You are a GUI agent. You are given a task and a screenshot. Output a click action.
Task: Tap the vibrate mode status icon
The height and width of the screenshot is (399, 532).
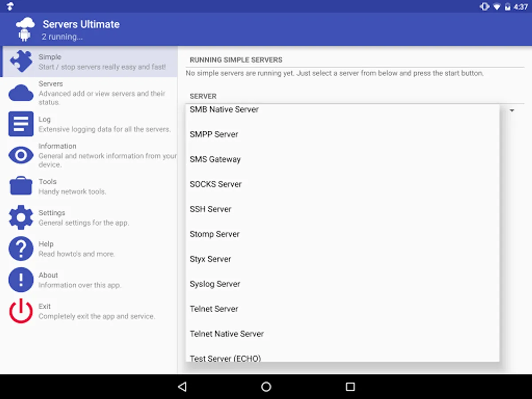pos(485,7)
